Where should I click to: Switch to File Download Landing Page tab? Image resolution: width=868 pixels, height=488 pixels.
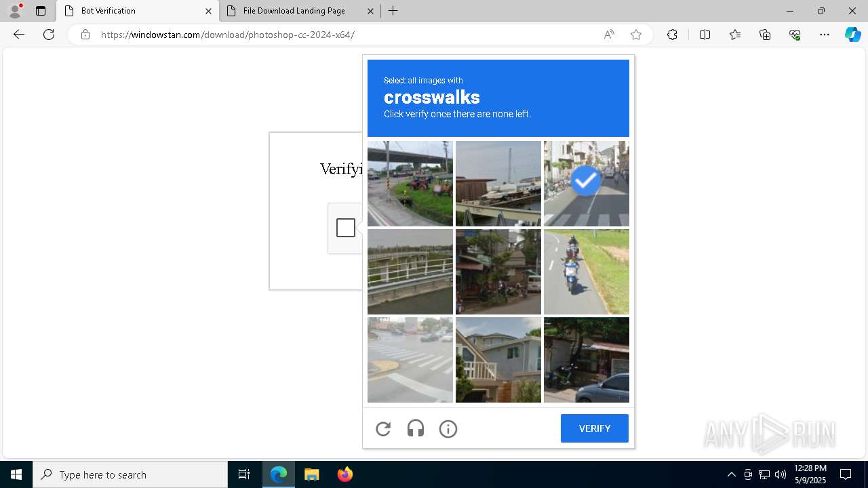point(300,11)
